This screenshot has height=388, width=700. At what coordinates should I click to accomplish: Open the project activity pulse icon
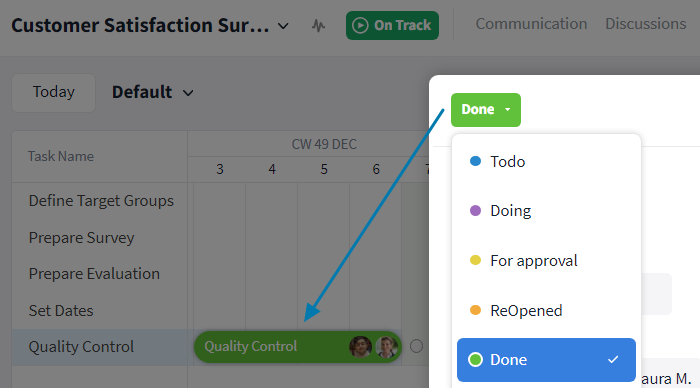(318, 25)
